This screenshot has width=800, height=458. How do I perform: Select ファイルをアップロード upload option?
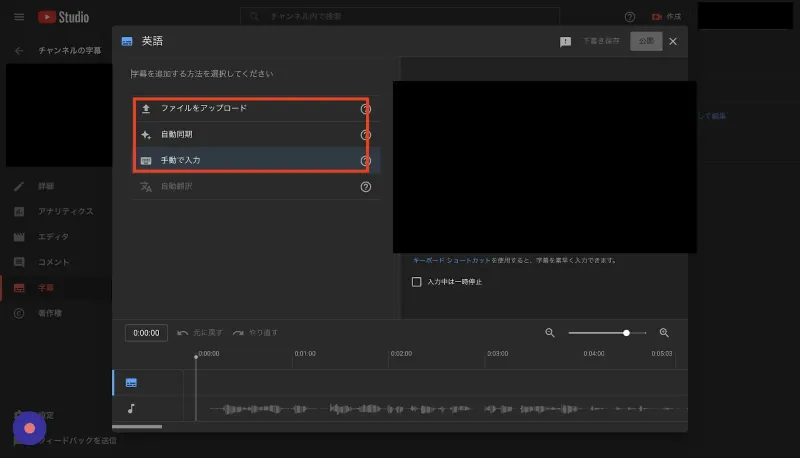[256, 108]
